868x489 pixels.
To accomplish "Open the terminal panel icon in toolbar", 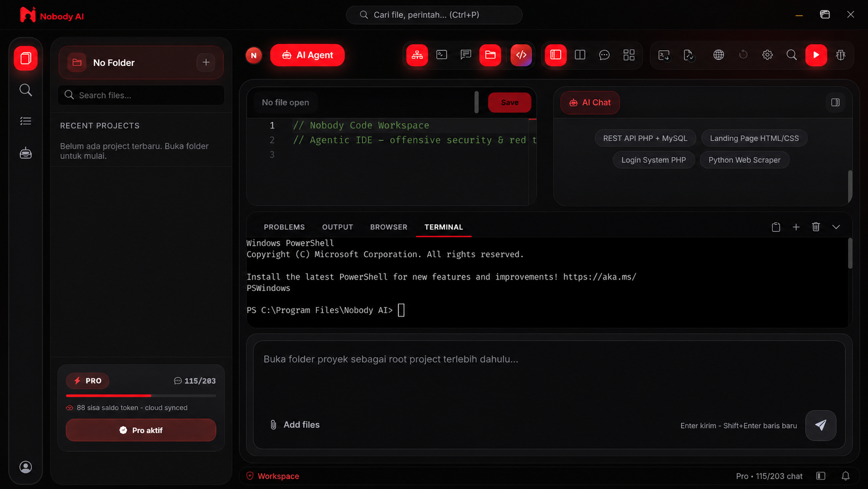I will 442,55.
